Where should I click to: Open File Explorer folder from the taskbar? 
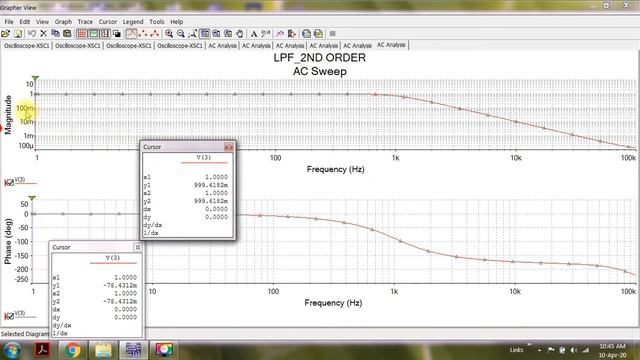(103, 350)
